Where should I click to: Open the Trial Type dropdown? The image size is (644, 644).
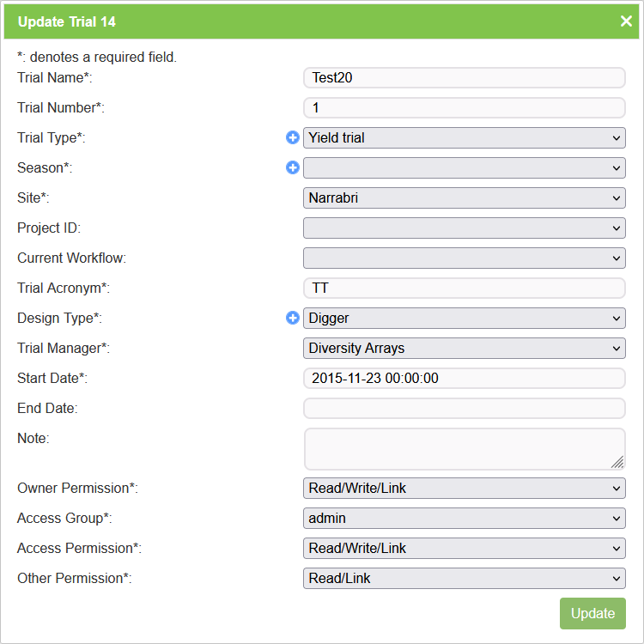(x=464, y=137)
